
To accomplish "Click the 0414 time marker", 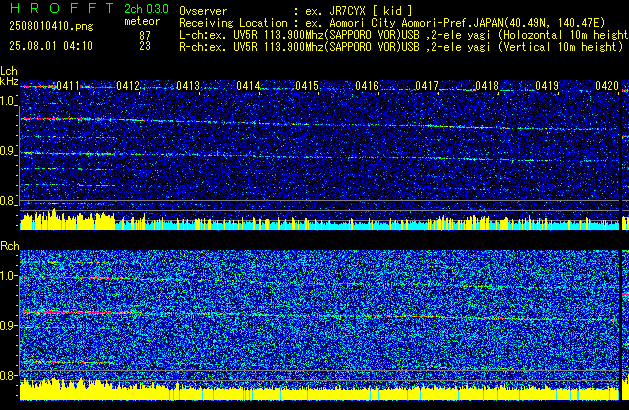I will tap(248, 86).
